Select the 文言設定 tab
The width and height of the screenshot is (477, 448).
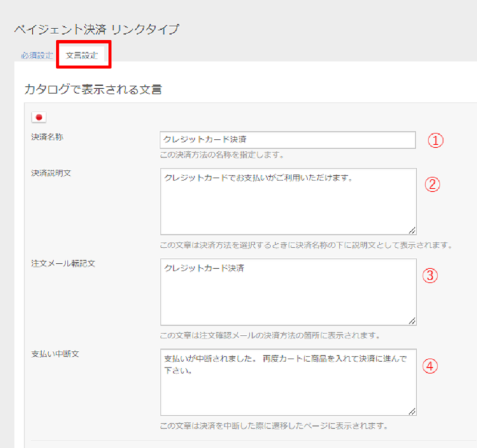82,55
